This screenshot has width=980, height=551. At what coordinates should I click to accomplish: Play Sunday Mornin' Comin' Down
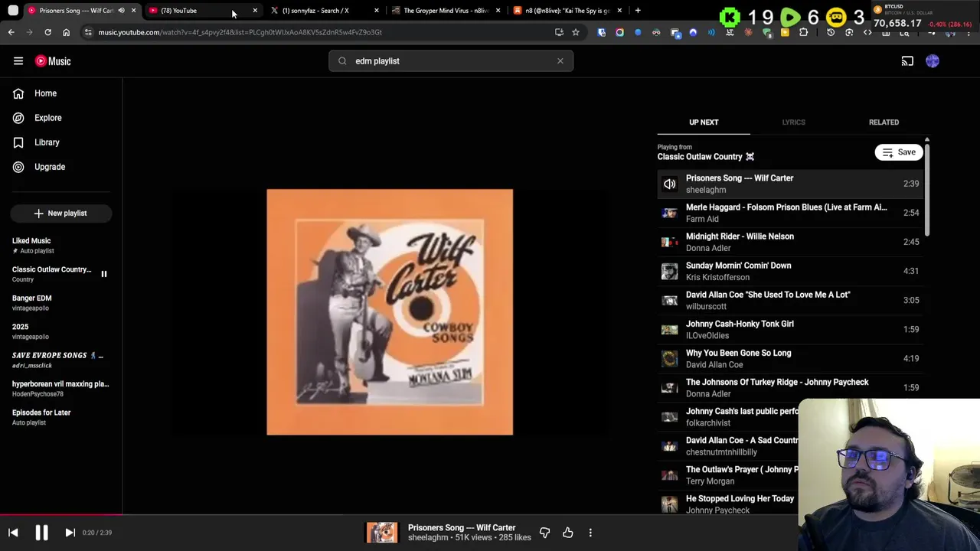(790, 271)
